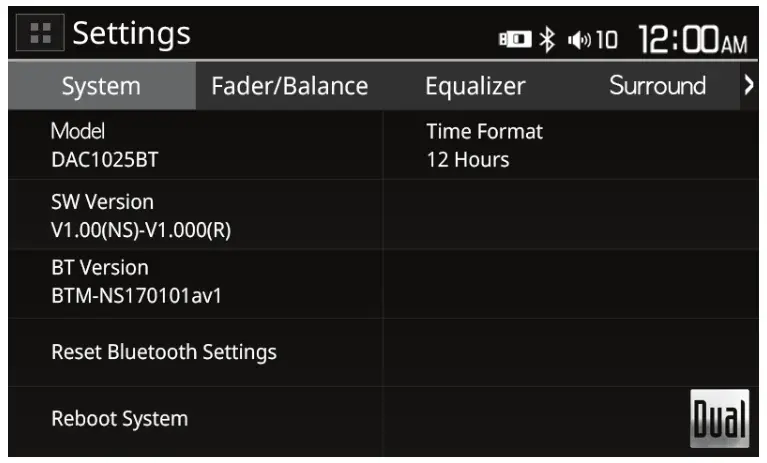
Task: Click the connected device status icon
Action: 516,41
